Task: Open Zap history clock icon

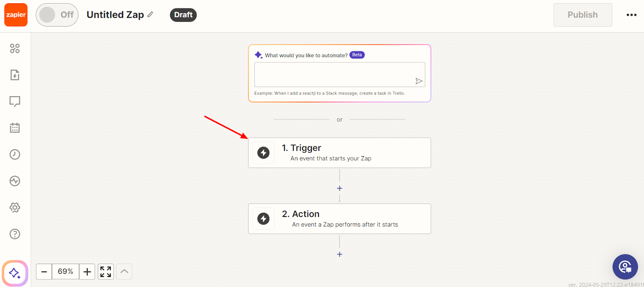Action: [x=15, y=155]
